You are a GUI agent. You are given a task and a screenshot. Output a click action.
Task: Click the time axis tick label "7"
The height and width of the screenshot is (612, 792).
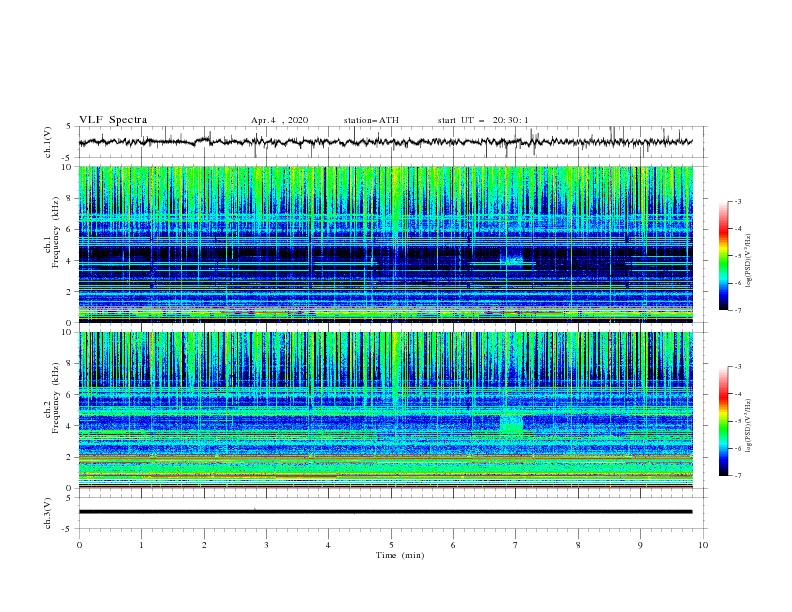coord(516,545)
